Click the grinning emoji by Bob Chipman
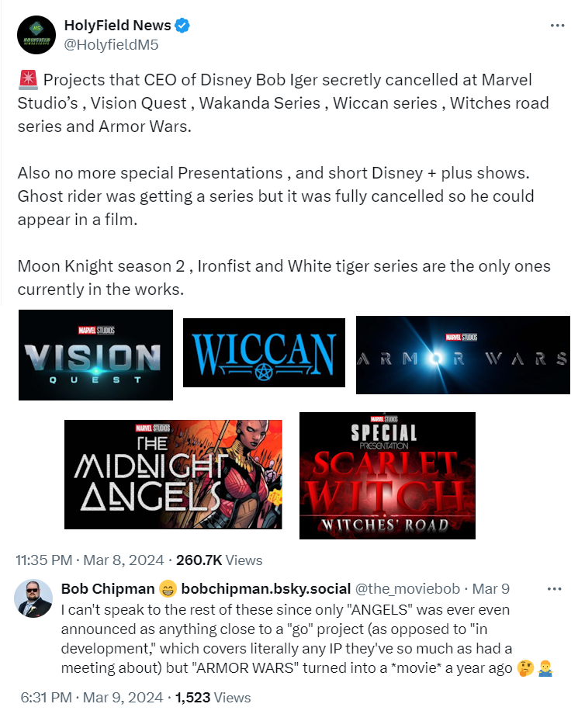Viewport: 578px width, 728px height. (x=168, y=589)
